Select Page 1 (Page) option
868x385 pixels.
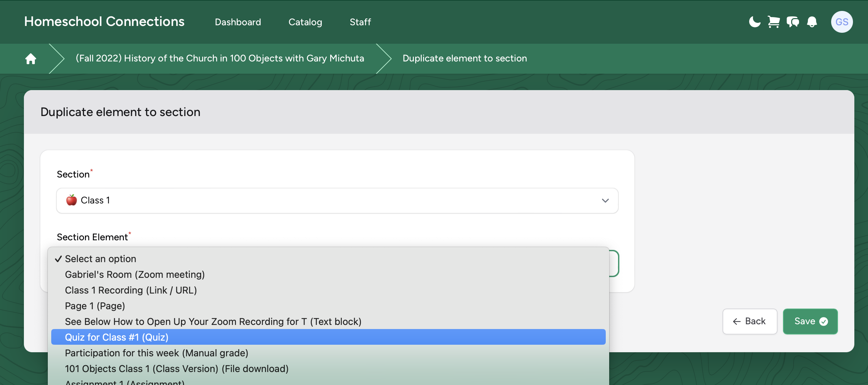[x=328, y=306]
